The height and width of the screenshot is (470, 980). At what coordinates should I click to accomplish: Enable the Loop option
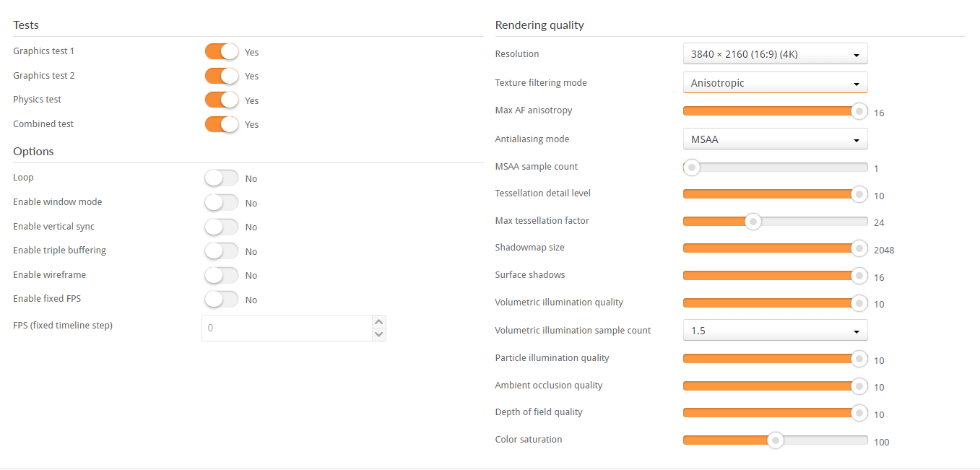[221, 178]
